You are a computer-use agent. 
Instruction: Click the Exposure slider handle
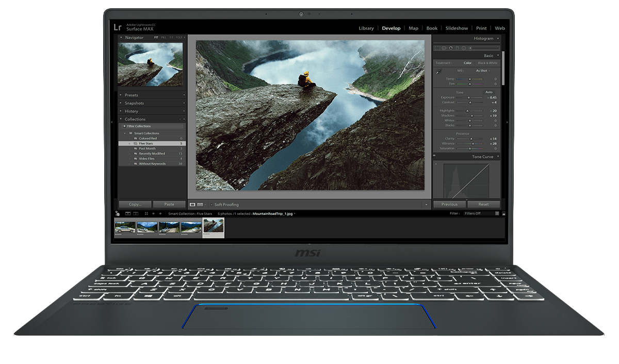[x=469, y=97]
